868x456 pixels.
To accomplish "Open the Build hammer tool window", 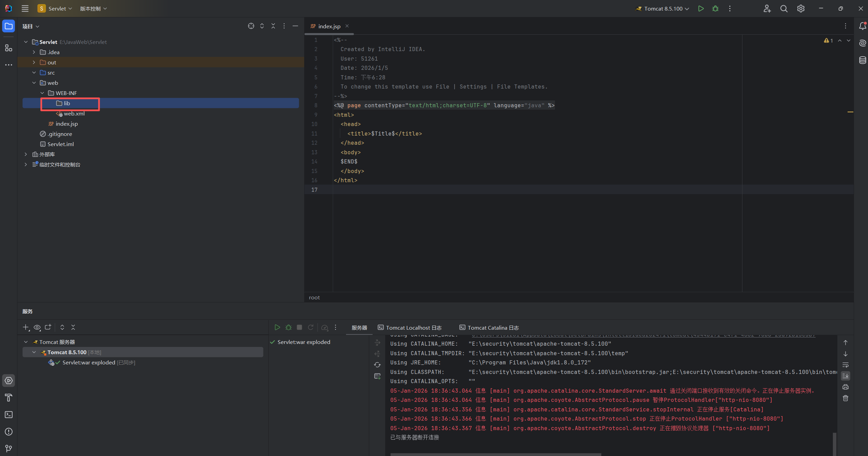I will tap(9, 397).
